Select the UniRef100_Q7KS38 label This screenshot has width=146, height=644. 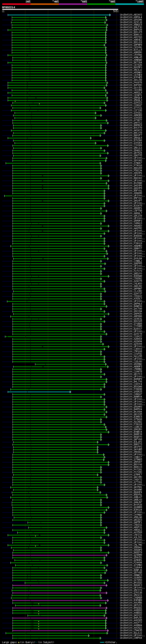(131, 593)
